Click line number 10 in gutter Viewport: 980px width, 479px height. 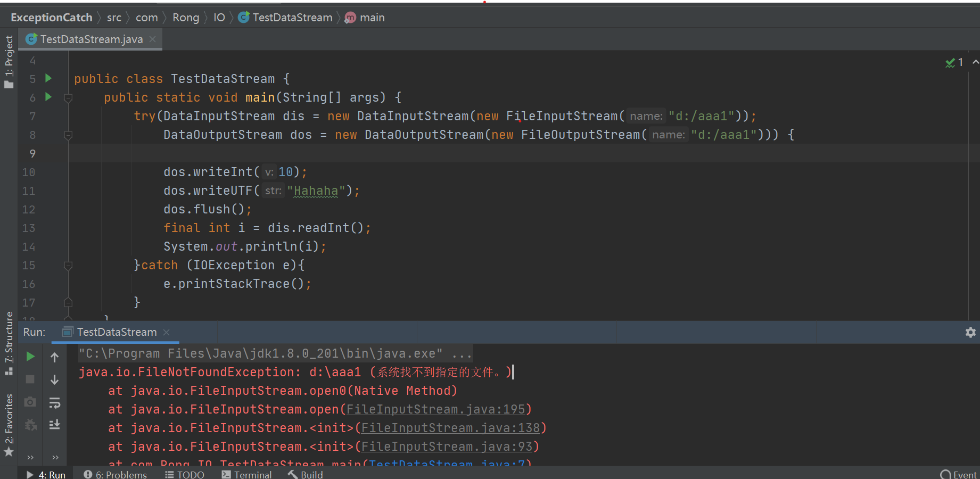coord(29,172)
